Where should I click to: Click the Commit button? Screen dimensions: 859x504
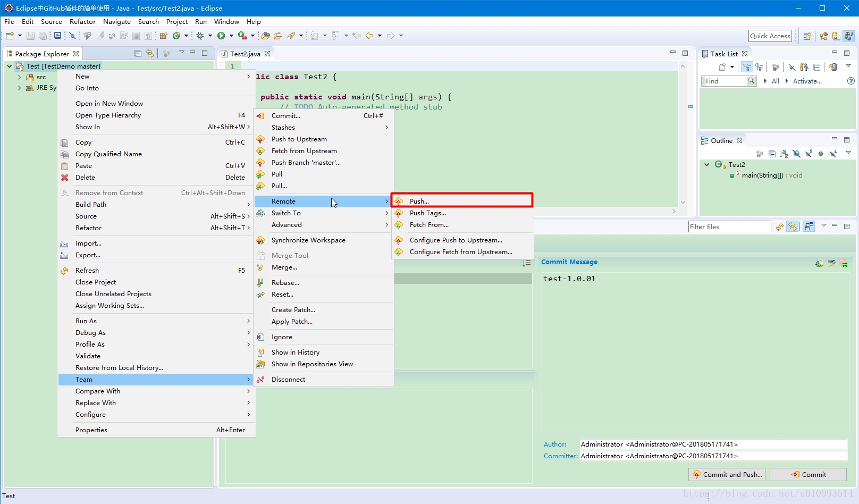click(x=808, y=474)
